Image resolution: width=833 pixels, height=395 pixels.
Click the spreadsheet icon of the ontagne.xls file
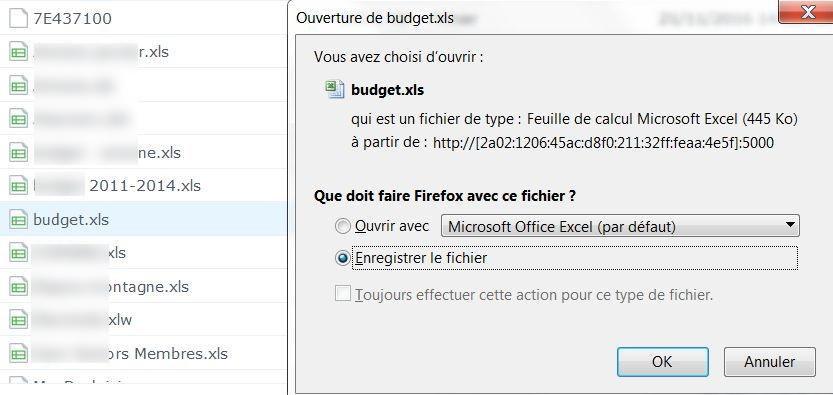click(19, 286)
